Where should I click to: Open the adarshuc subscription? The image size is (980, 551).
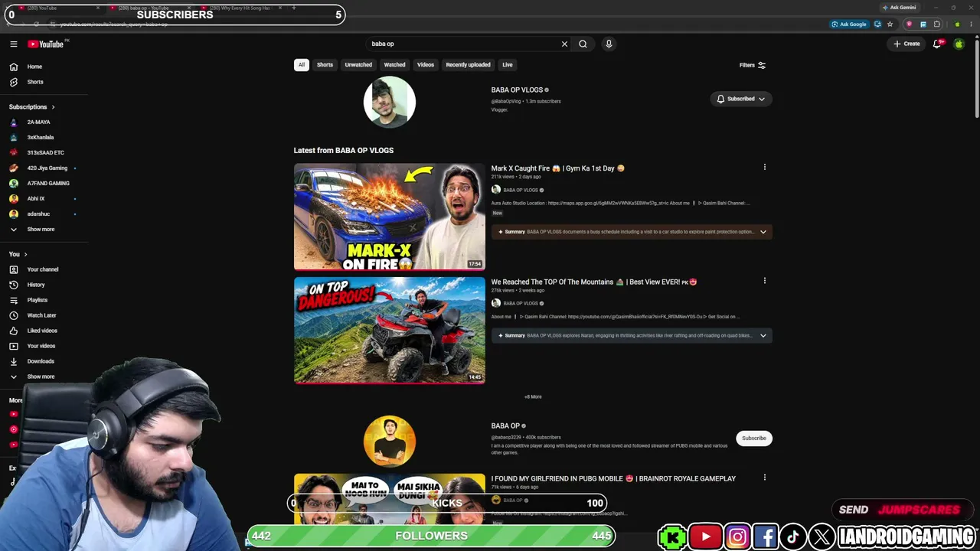38,214
